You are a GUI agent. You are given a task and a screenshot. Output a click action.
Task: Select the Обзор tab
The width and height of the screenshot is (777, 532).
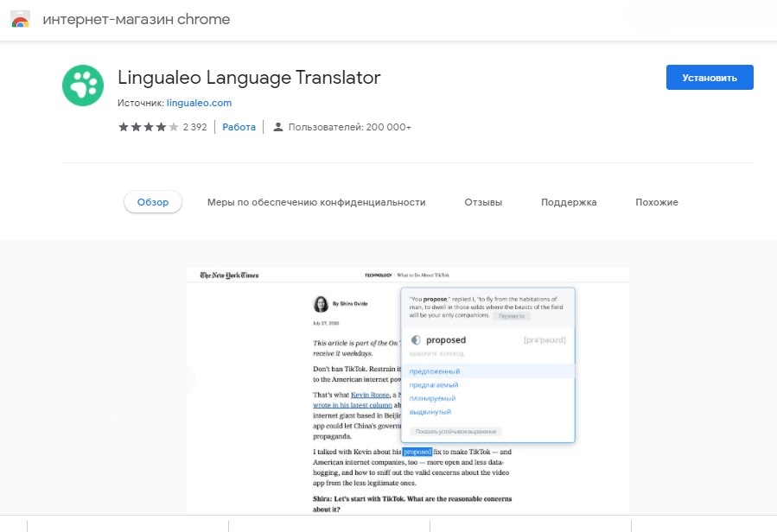coord(153,202)
